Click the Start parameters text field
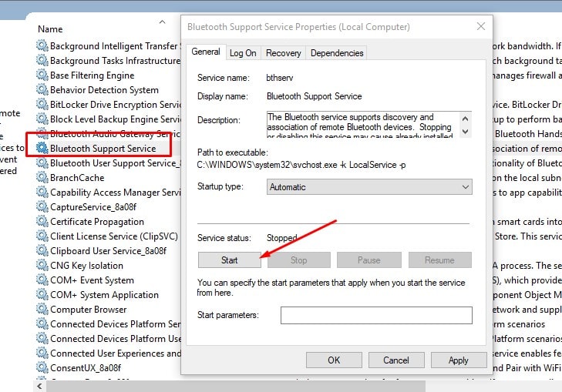Viewport: 562px width, 392px height. 375,315
